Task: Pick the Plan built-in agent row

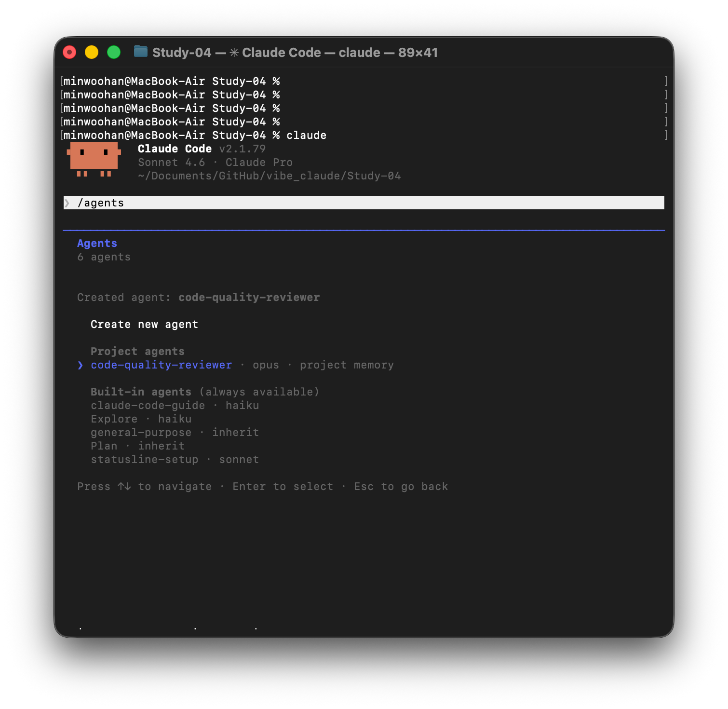Action: (137, 446)
